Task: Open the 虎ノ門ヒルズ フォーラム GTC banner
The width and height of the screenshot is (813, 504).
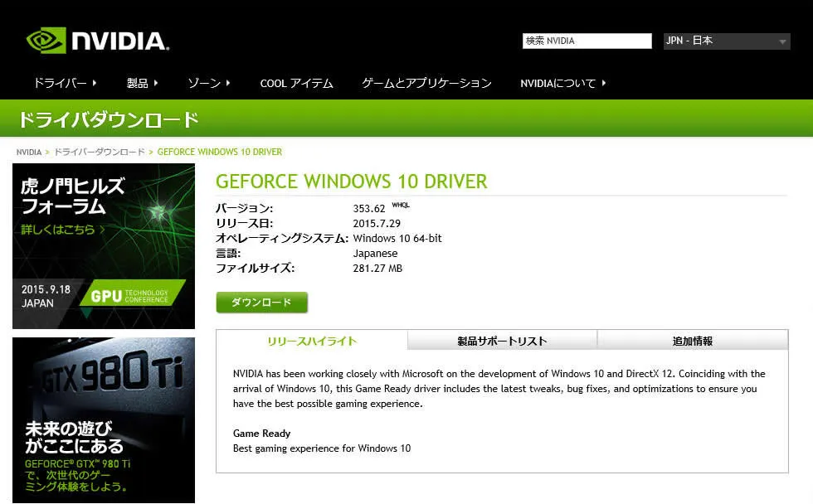Action: click(x=104, y=246)
